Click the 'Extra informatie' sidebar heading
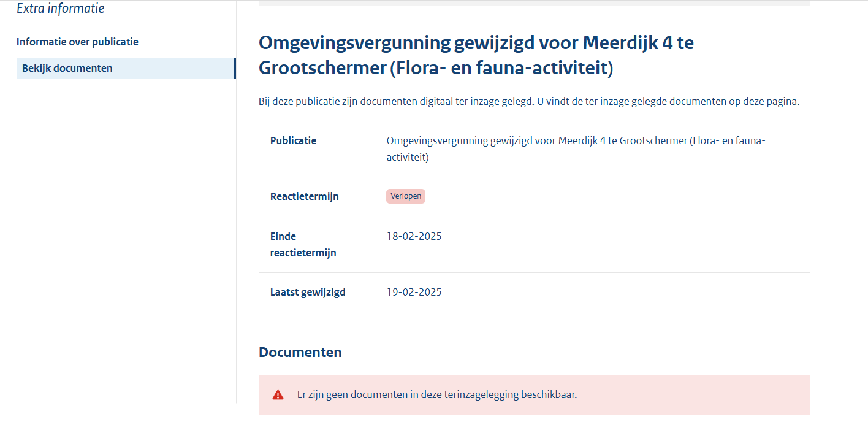868x441 pixels. [x=60, y=9]
